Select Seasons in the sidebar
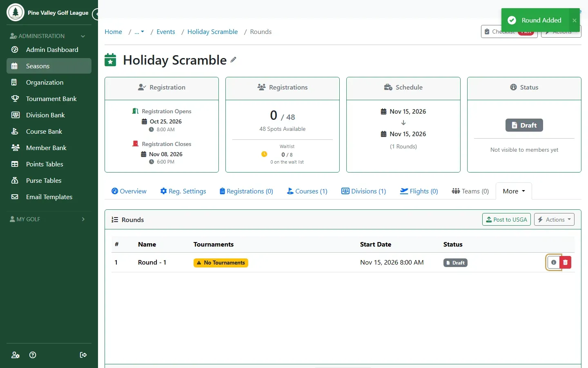588x368 pixels. pyautogui.click(x=49, y=66)
